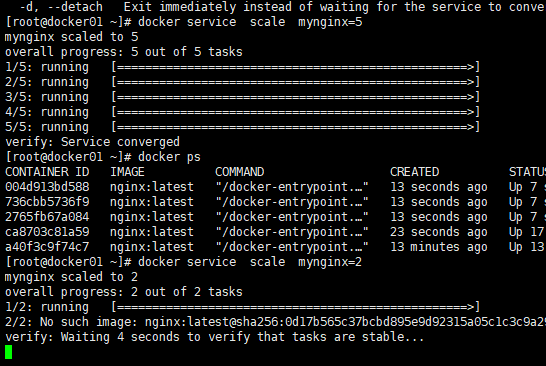
Task: Click 'overall progress: 2 out of 2 tasks'
Action: 124,292
